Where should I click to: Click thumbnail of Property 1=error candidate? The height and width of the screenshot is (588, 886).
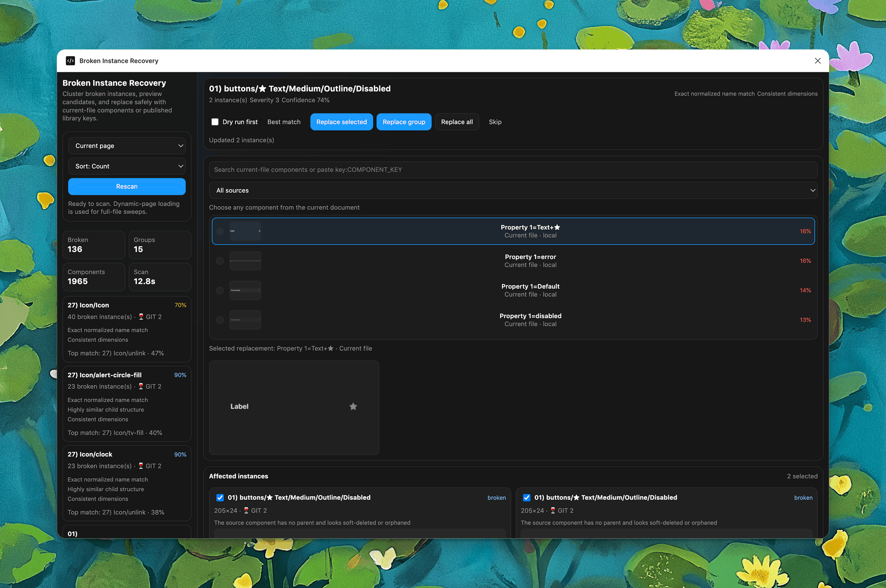tap(245, 261)
